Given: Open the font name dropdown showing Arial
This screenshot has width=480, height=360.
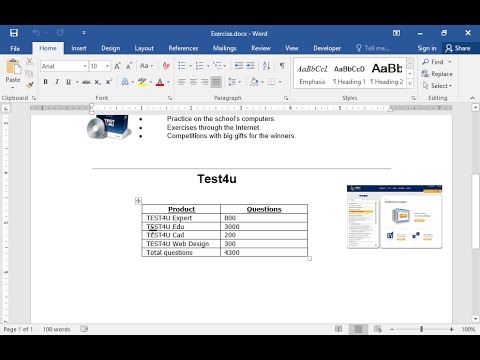Looking at the screenshot, I should (64, 66).
